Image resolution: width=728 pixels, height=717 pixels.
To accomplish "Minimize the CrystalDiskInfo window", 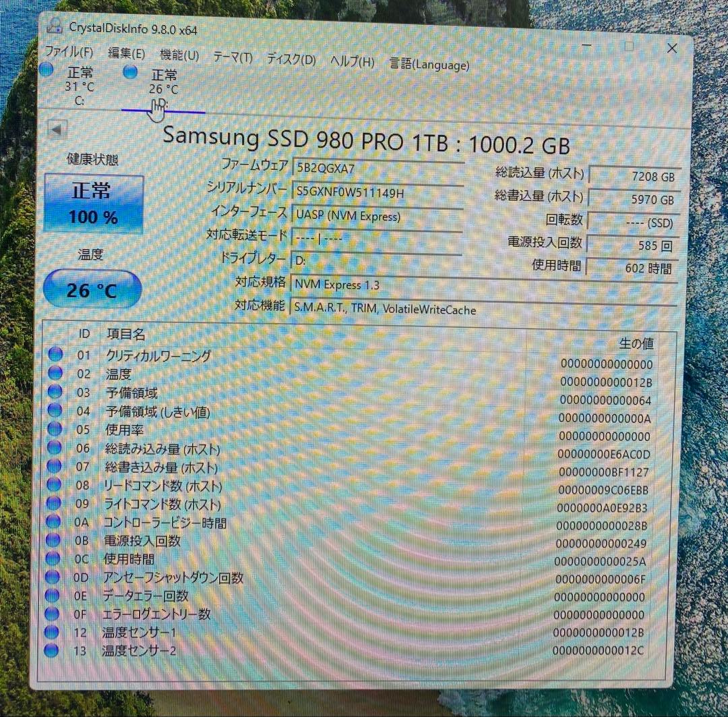I will [587, 46].
